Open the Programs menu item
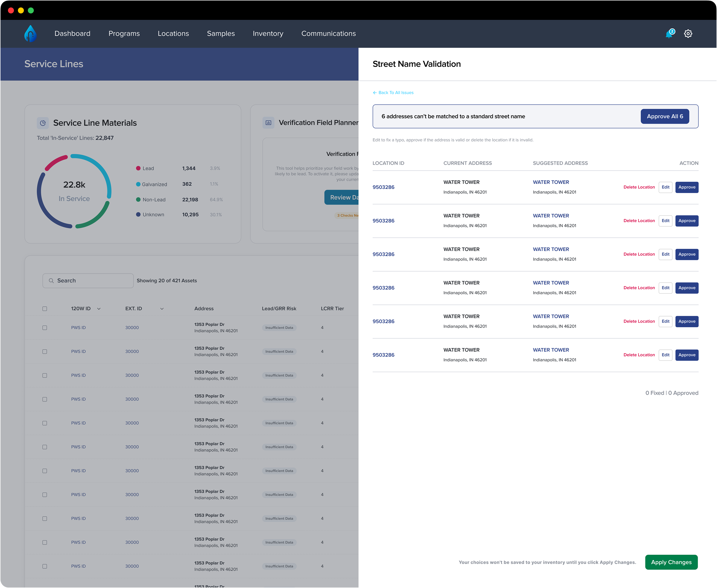The image size is (717, 588). point(124,34)
